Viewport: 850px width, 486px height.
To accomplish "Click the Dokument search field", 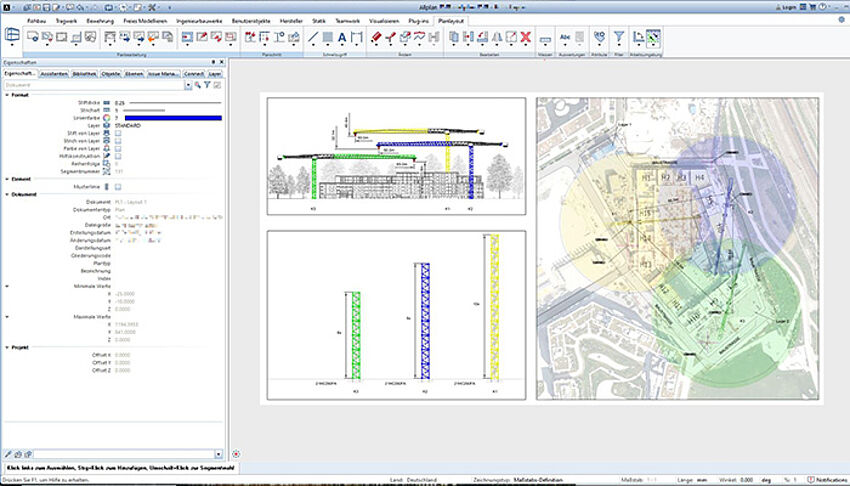I will 90,85.
